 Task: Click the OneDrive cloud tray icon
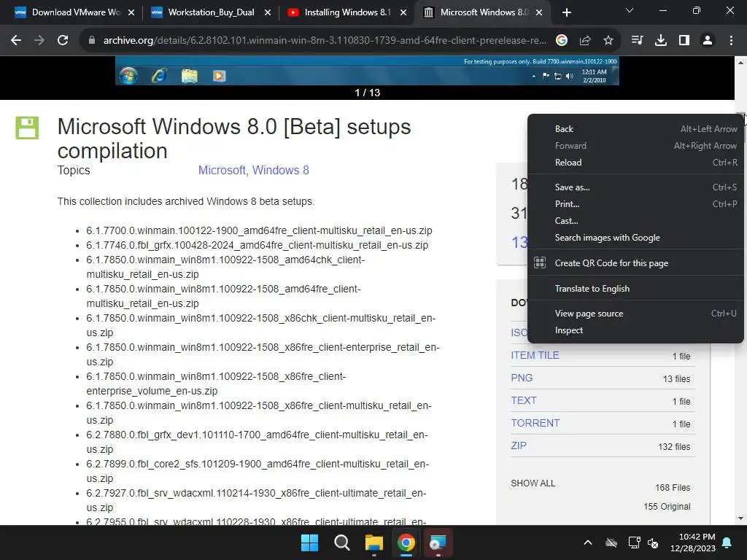pos(611,542)
